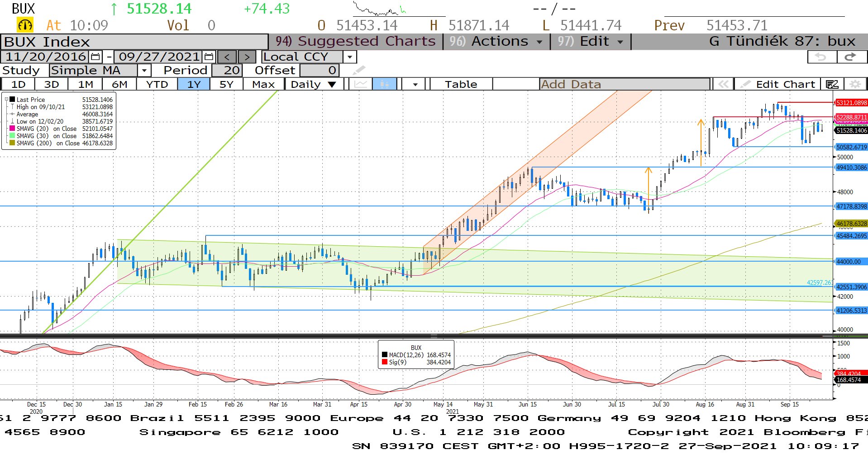Click the Table button

(x=461, y=84)
